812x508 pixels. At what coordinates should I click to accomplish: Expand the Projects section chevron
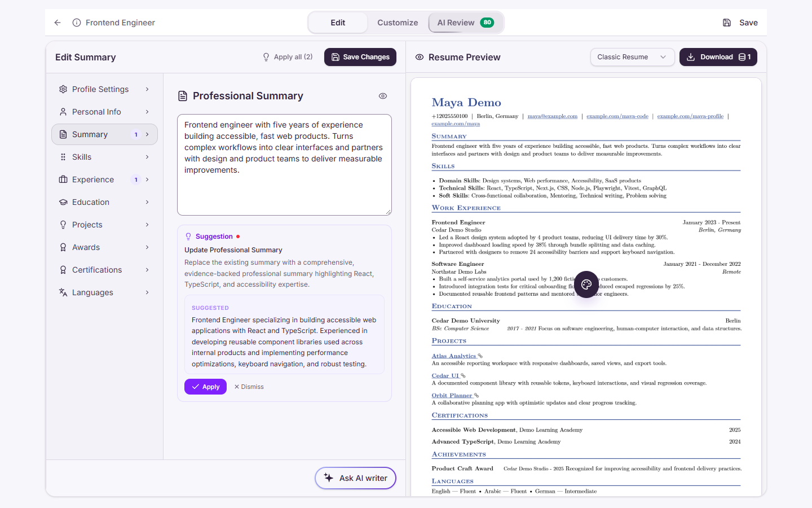click(x=147, y=225)
